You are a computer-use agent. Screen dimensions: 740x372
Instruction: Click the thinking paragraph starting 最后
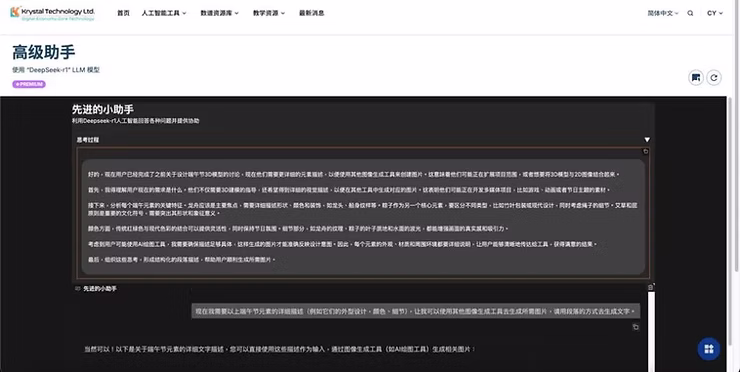[x=182, y=259]
